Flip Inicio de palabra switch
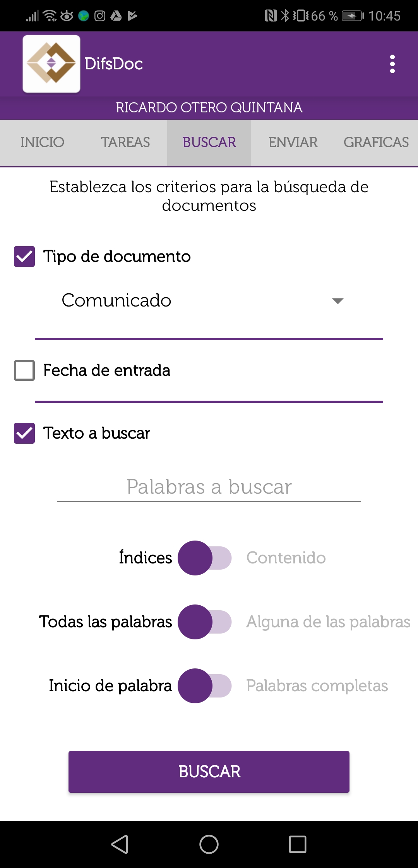This screenshot has height=868, width=418. (205, 686)
